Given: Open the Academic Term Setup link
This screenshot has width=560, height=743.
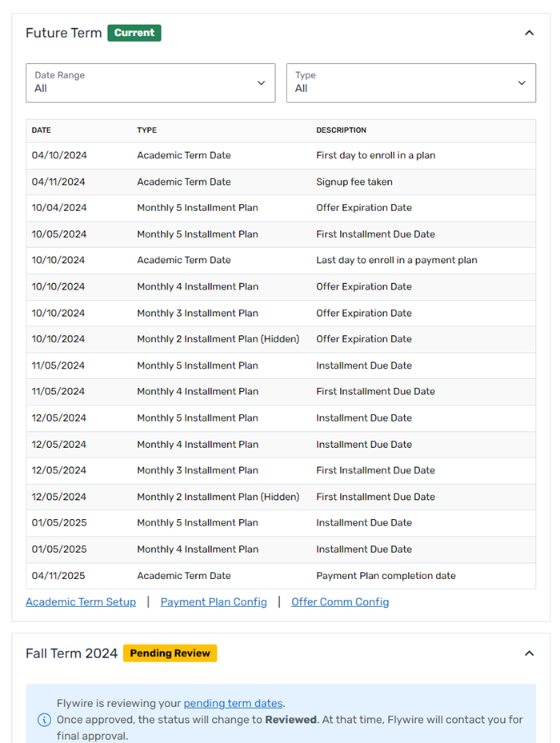Looking at the screenshot, I should pos(81,601).
